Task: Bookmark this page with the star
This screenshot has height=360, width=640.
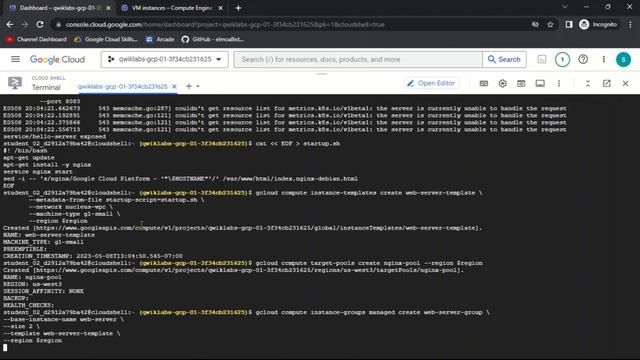Action: click(550, 24)
